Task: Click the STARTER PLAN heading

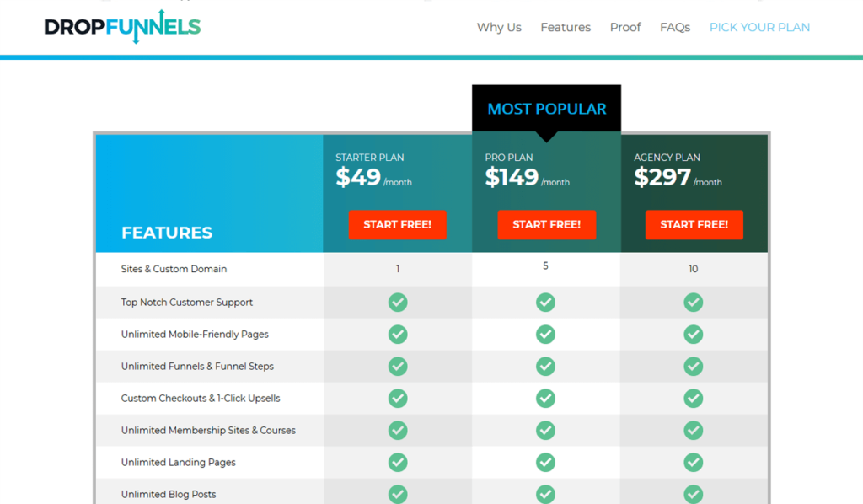Action: 370,158
